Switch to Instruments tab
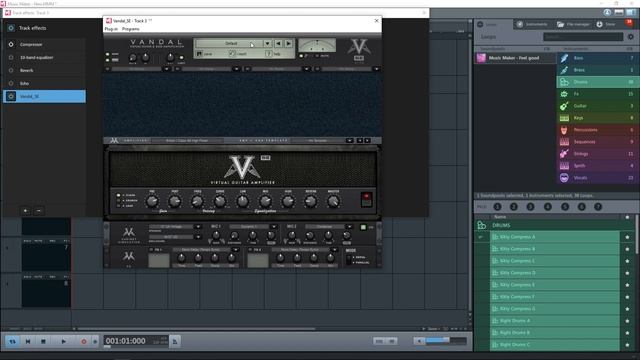640x360 pixels. pyautogui.click(x=532, y=24)
